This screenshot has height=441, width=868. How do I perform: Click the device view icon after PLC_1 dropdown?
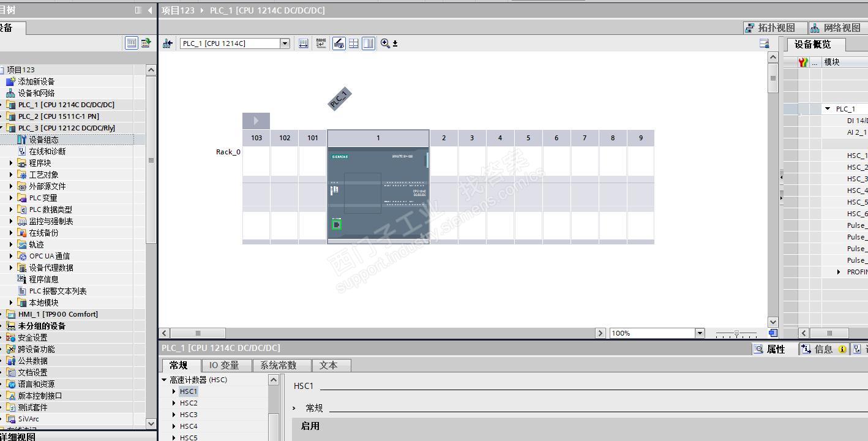[304, 43]
